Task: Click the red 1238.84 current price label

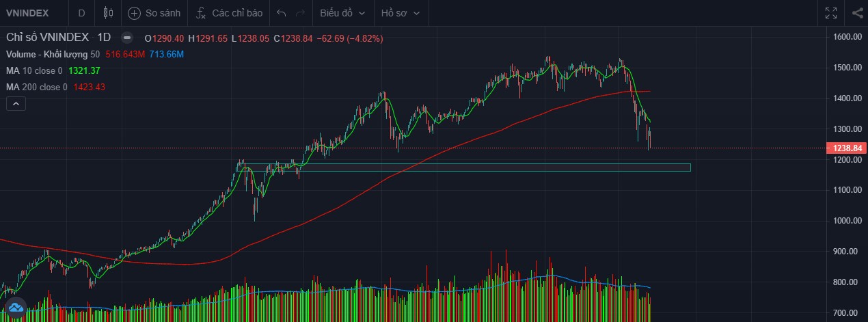Action: coord(846,148)
